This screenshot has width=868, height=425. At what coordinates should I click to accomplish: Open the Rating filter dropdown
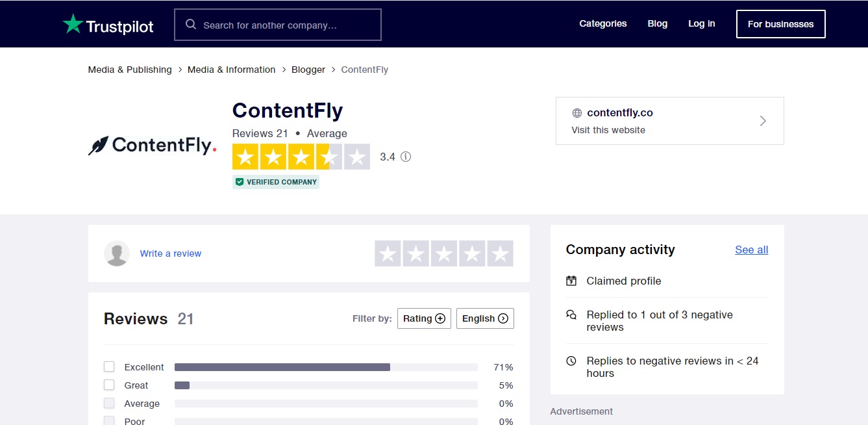click(424, 318)
